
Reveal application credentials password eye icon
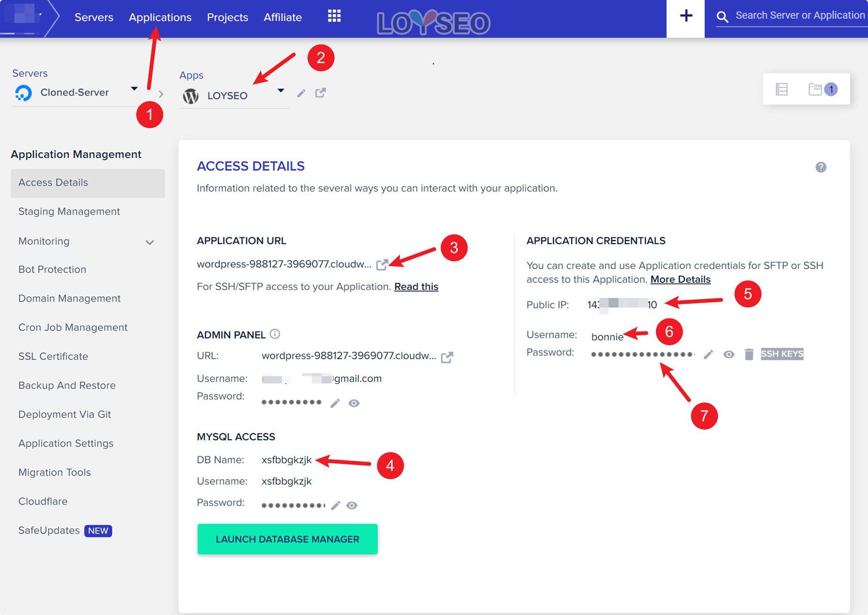click(x=729, y=354)
